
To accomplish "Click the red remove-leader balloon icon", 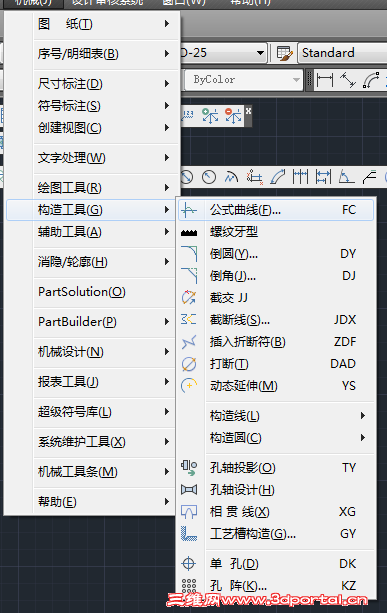I will click(x=233, y=116).
